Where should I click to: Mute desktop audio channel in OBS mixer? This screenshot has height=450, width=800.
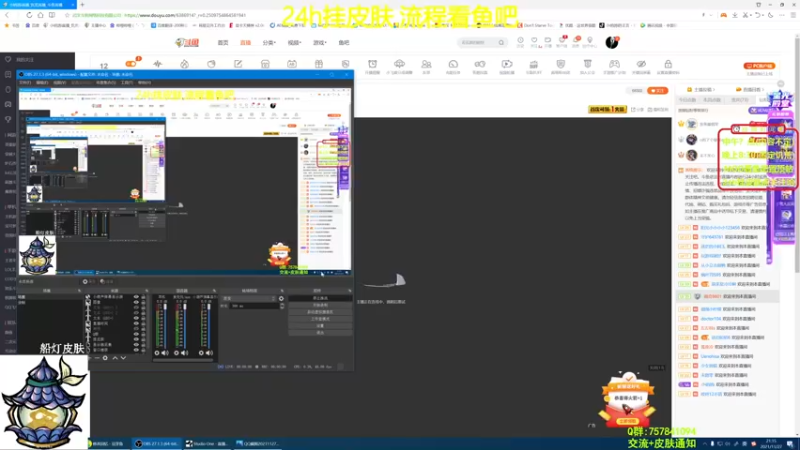[165, 353]
